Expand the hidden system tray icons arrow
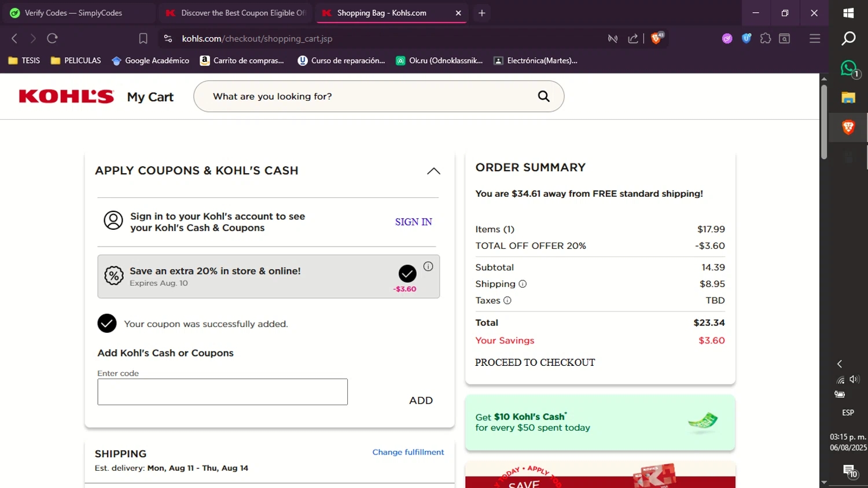Image resolution: width=868 pixels, height=488 pixels. [840, 364]
